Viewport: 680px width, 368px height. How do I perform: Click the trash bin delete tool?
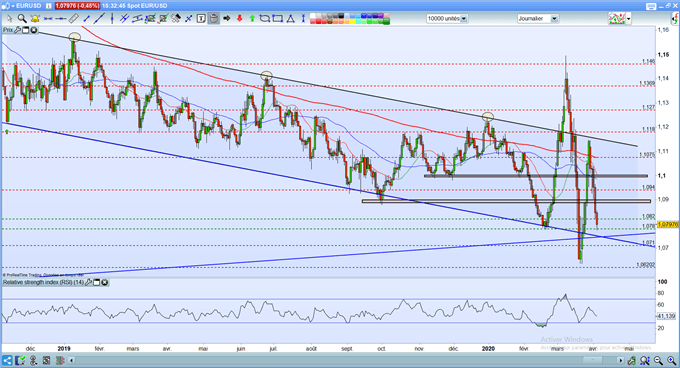click(x=214, y=19)
